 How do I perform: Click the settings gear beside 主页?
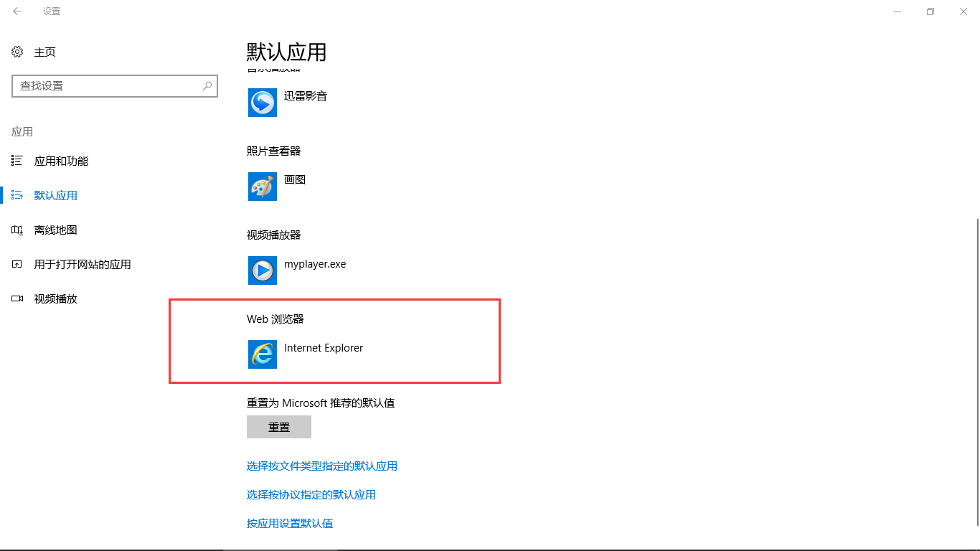click(x=17, y=52)
